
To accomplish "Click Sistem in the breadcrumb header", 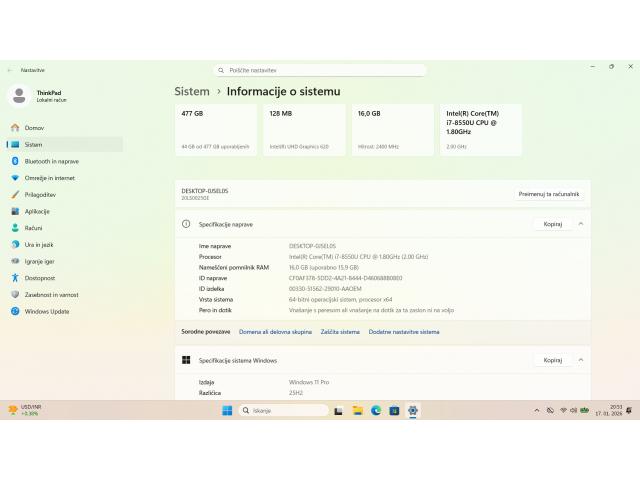I will (x=192, y=91).
